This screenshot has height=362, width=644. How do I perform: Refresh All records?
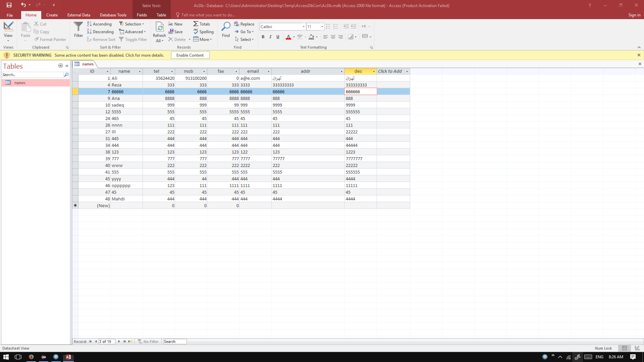click(159, 32)
